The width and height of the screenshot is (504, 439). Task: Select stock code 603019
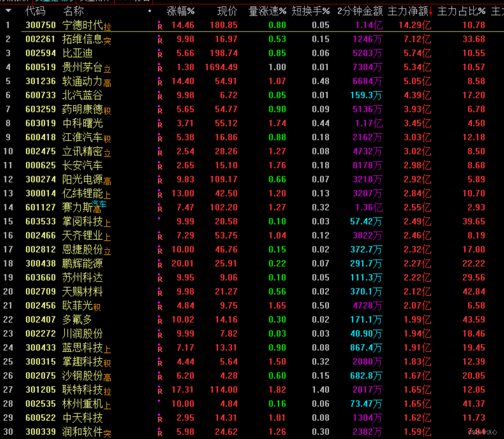(40, 123)
